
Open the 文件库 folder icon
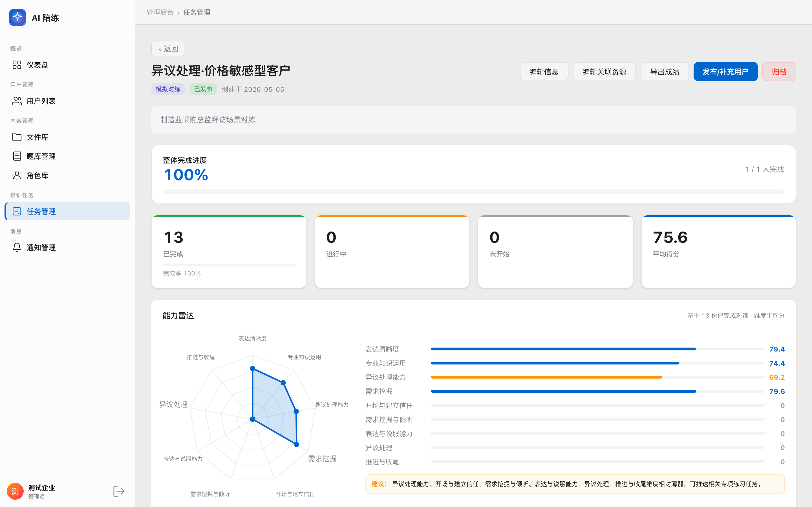[x=17, y=137]
